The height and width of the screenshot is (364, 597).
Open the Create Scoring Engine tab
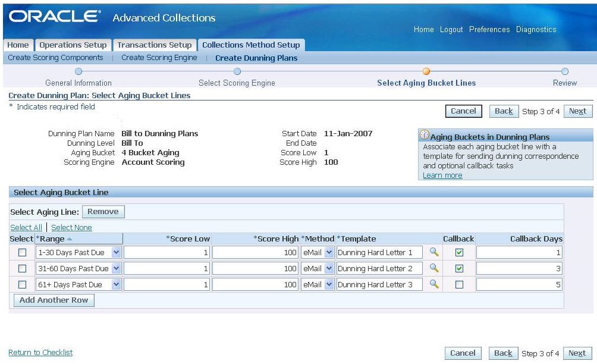tap(158, 57)
